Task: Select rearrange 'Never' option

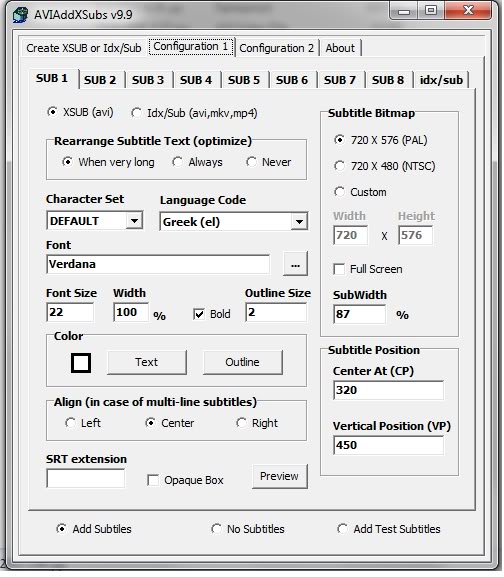Action: tap(269, 162)
